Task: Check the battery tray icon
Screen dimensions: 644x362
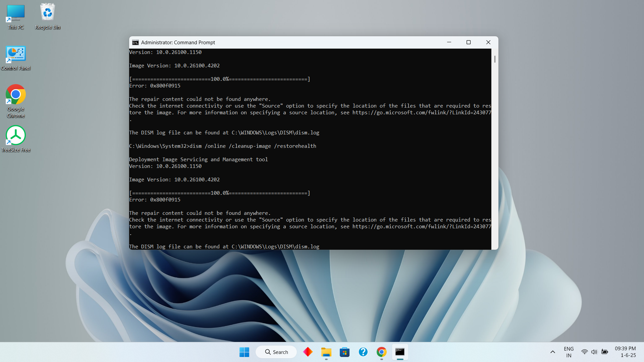Action: click(x=604, y=352)
